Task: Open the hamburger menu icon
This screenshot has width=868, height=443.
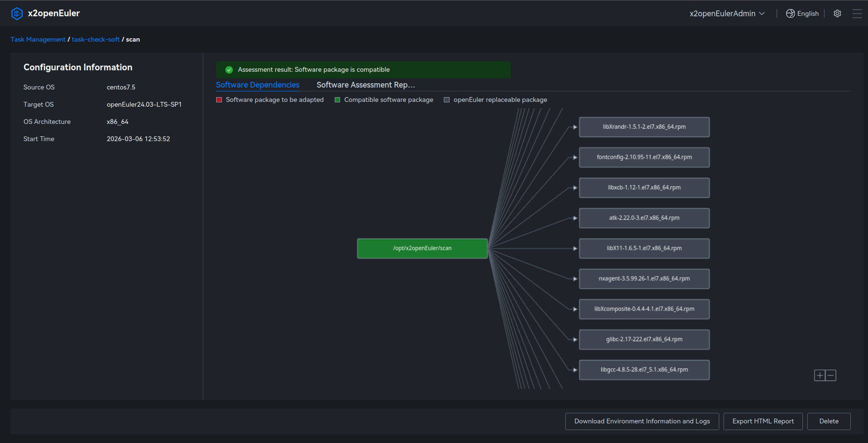Action: click(857, 13)
